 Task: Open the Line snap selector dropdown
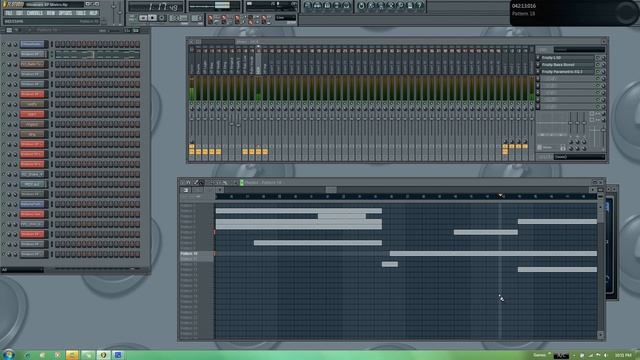[285, 18]
